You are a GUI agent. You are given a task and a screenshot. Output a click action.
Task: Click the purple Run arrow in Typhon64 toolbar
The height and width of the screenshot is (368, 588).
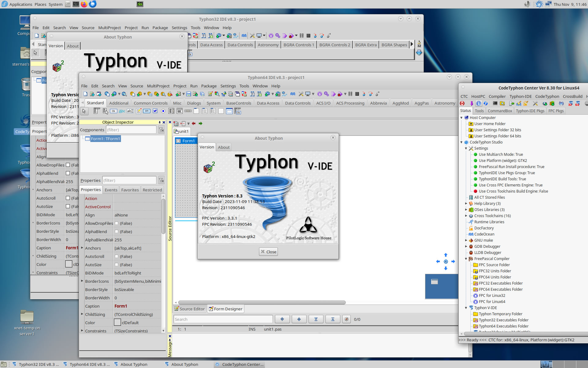point(333,94)
